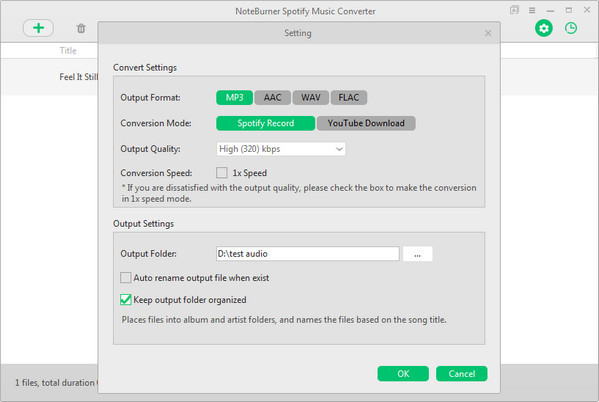The height and width of the screenshot is (402, 599).
Task: Click the Output Folder path field
Action: (x=308, y=254)
